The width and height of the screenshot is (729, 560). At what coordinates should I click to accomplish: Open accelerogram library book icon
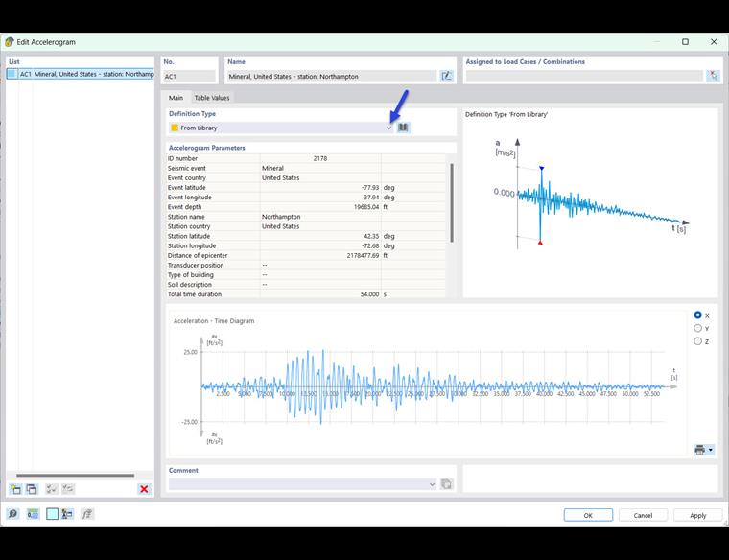[403, 128]
